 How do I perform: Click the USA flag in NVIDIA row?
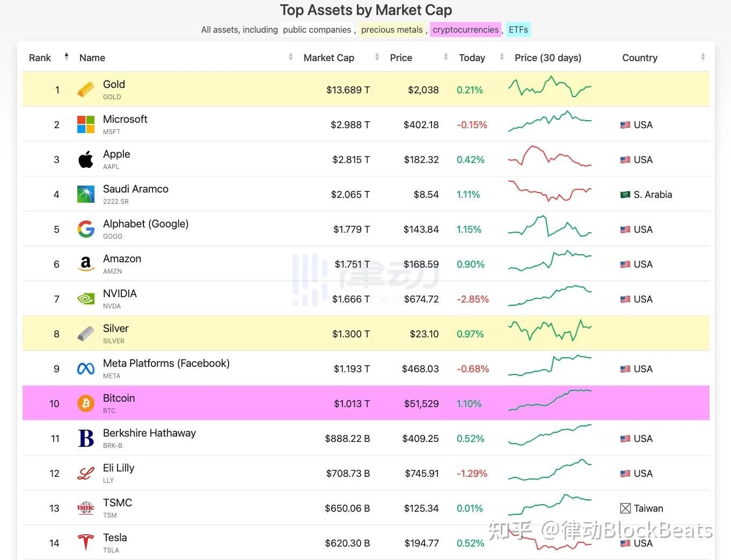(625, 299)
